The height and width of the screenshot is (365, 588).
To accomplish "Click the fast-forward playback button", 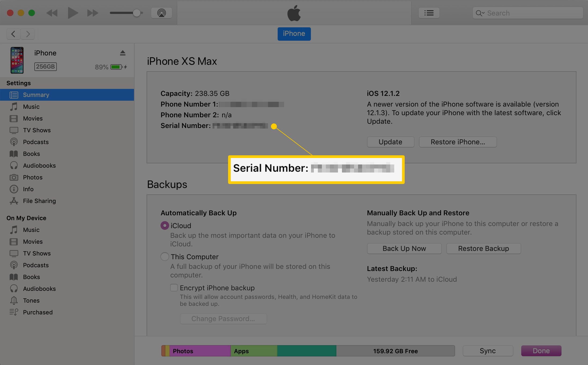I will click(93, 13).
